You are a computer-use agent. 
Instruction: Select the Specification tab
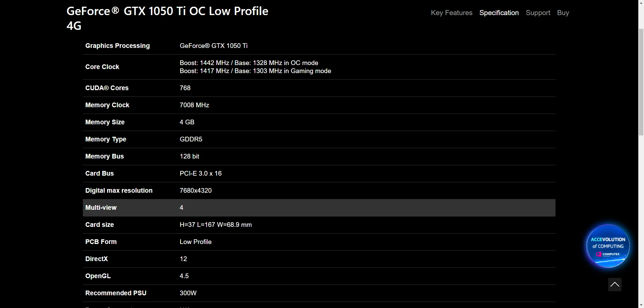click(499, 13)
